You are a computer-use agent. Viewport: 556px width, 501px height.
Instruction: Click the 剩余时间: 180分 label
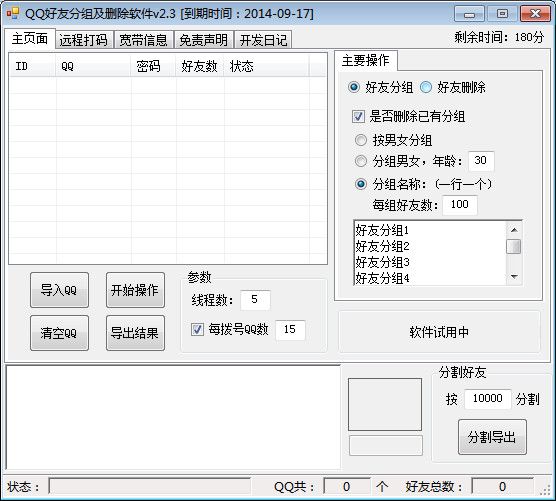(x=499, y=37)
